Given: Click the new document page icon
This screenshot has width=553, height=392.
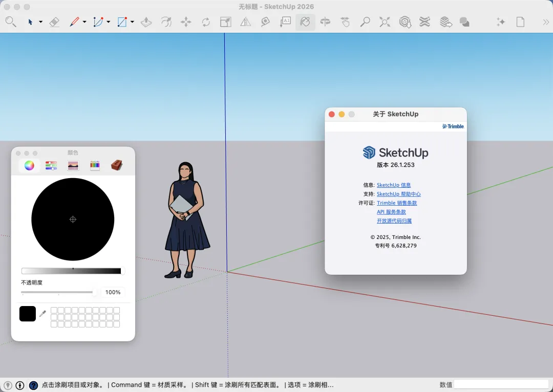Looking at the screenshot, I should click(521, 22).
